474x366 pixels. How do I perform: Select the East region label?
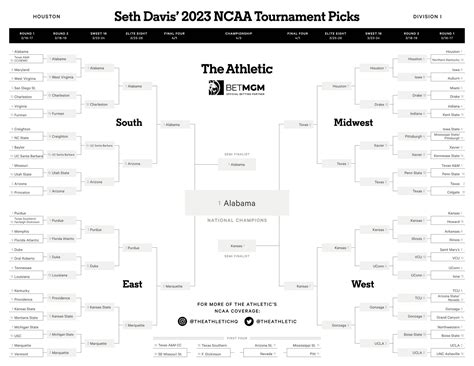pyautogui.click(x=132, y=284)
